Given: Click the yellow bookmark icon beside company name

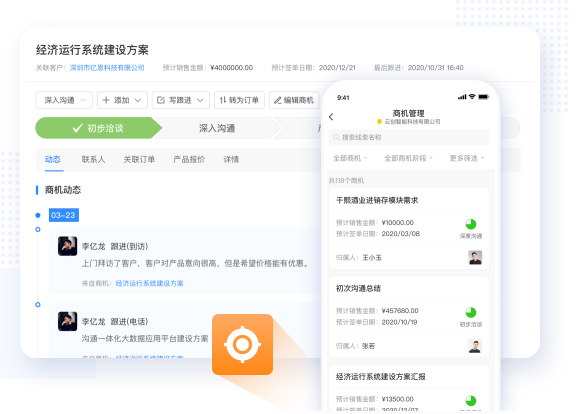Looking at the screenshot, I should coord(379,122).
